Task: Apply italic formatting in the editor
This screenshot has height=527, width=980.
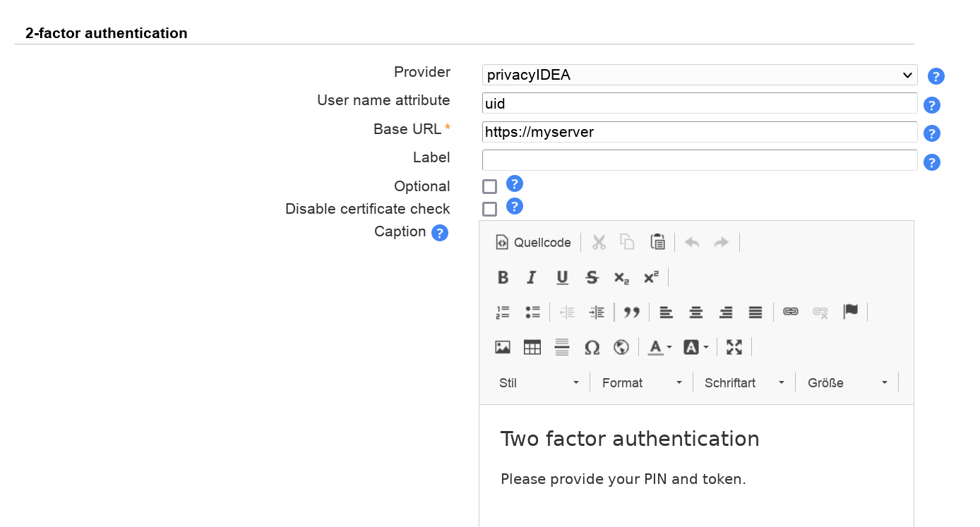Action: click(532, 278)
